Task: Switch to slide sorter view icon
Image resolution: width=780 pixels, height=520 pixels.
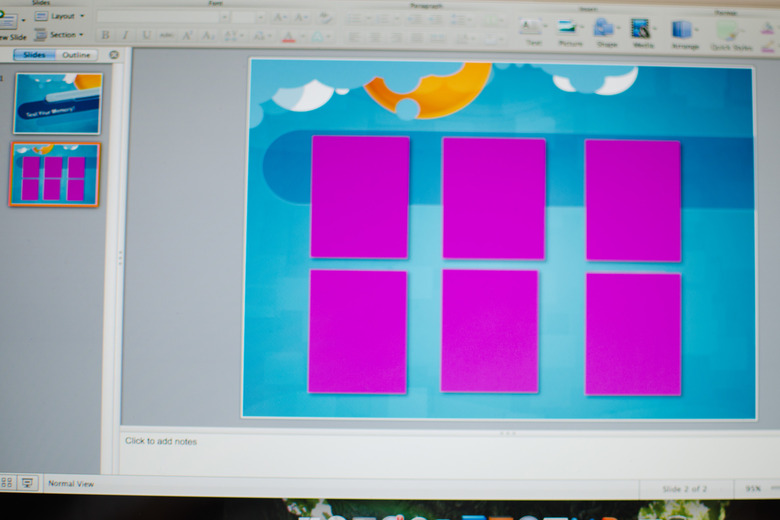Action: 7,482
